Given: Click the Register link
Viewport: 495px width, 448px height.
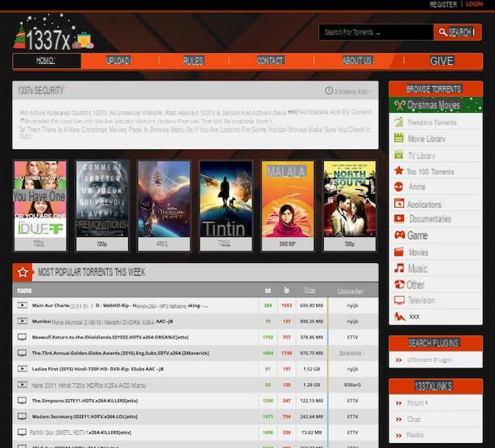Looking at the screenshot, I should (x=443, y=4).
